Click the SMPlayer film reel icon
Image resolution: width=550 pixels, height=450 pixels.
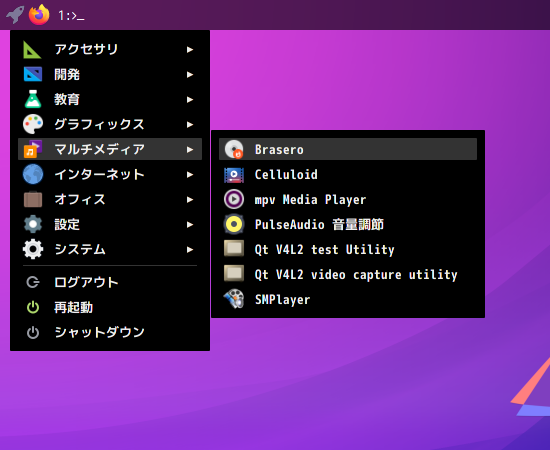[234, 299]
